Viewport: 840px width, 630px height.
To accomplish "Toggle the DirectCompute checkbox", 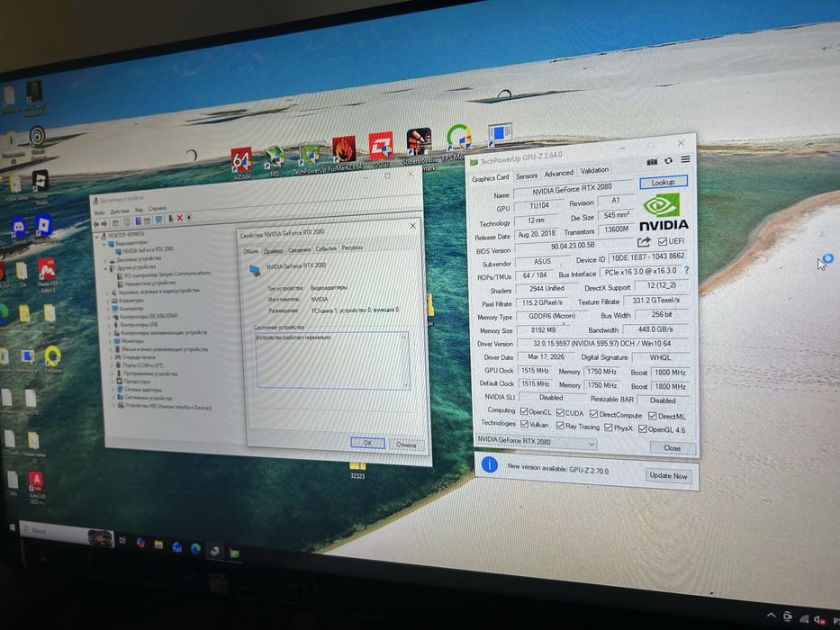I will coord(593,414).
